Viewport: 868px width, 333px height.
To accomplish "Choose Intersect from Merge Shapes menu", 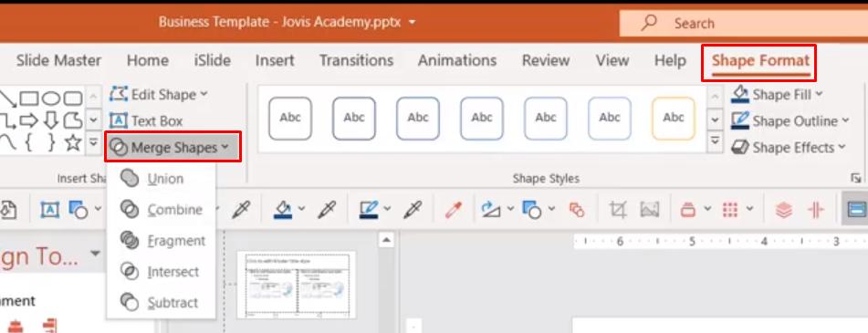I will point(160,272).
